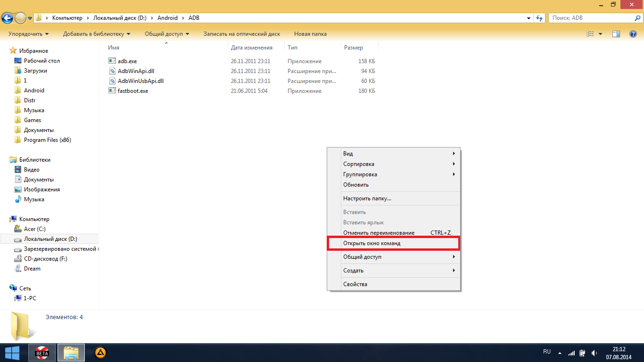The image size is (644, 362).
Task: Select 'Библиотеки' in the navigation pane
Action: [35, 159]
